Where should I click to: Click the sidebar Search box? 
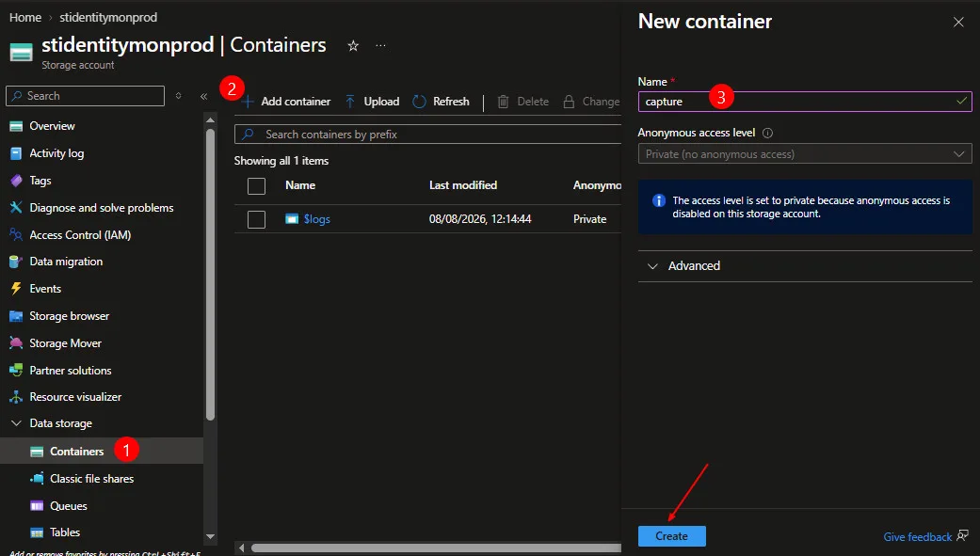[x=85, y=96]
